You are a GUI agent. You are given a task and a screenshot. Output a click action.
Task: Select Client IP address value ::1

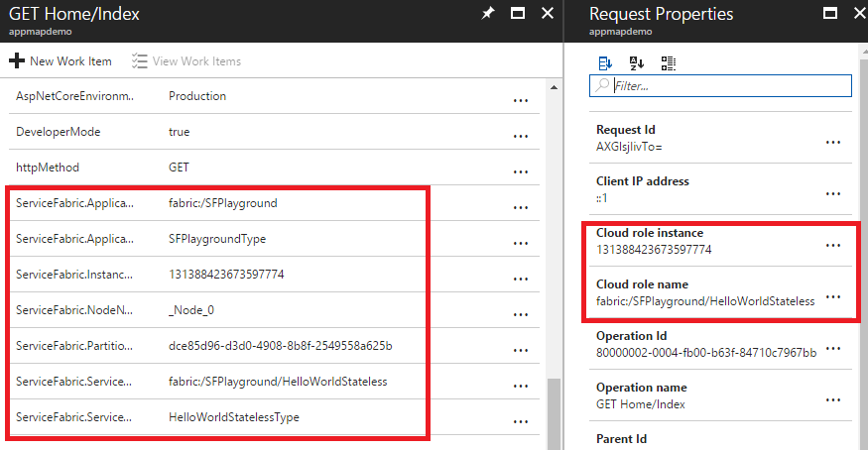(602, 198)
